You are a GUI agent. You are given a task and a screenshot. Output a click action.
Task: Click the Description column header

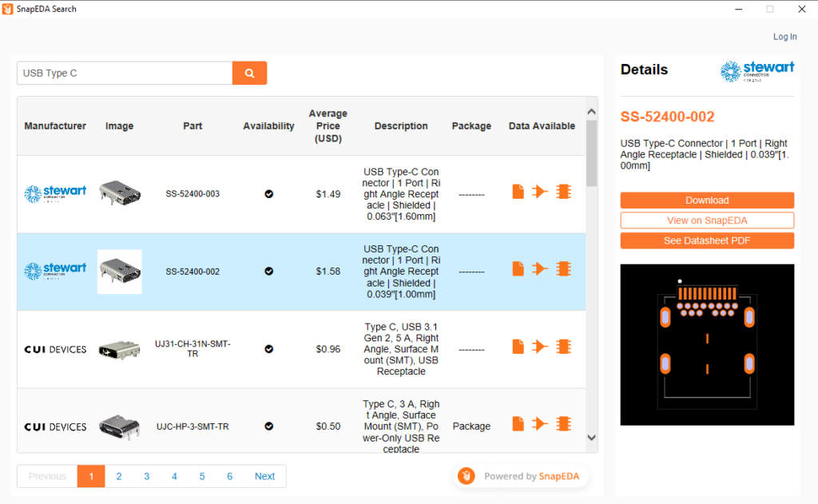(x=401, y=125)
